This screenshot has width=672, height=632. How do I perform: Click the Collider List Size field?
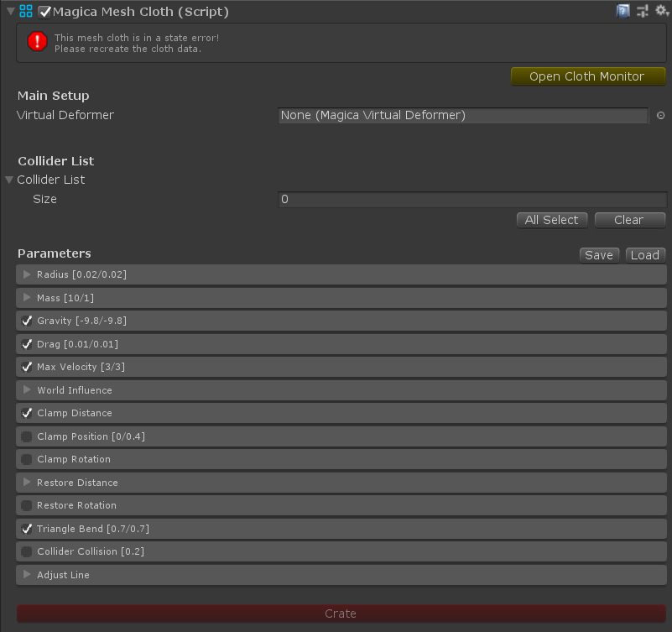click(x=472, y=200)
